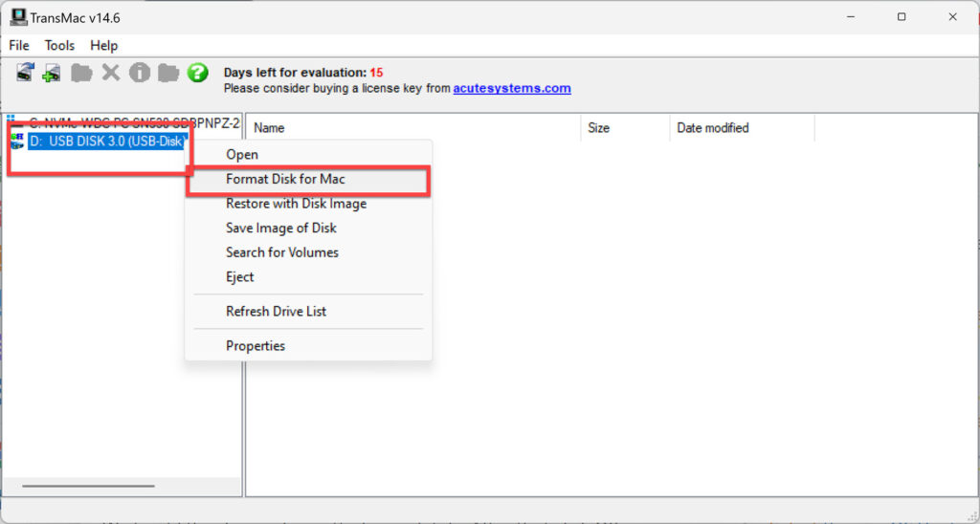Close the TransMac window
This screenshot has width=980, height=524.
(x=952, y=17)
